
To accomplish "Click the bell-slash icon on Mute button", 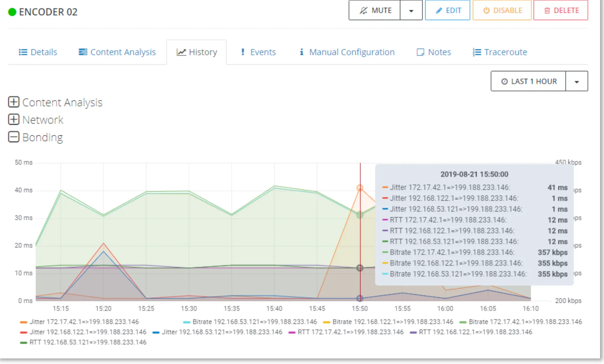I will point(363,11).
